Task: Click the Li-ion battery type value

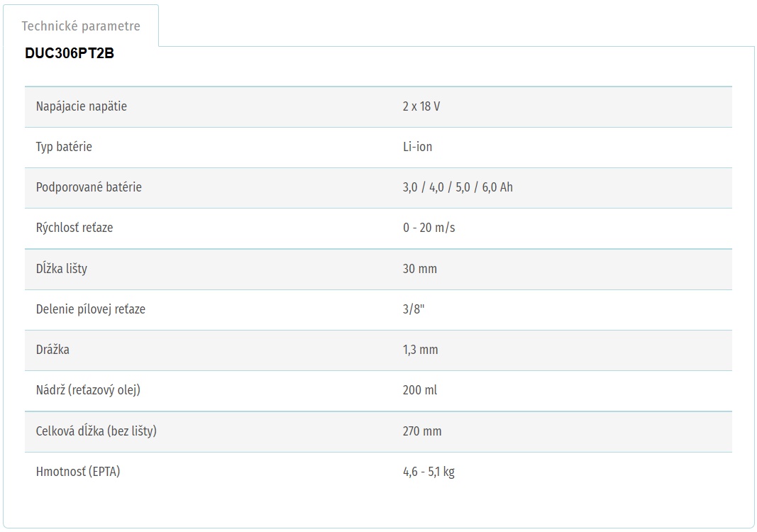Action: (x=417, y=147)
